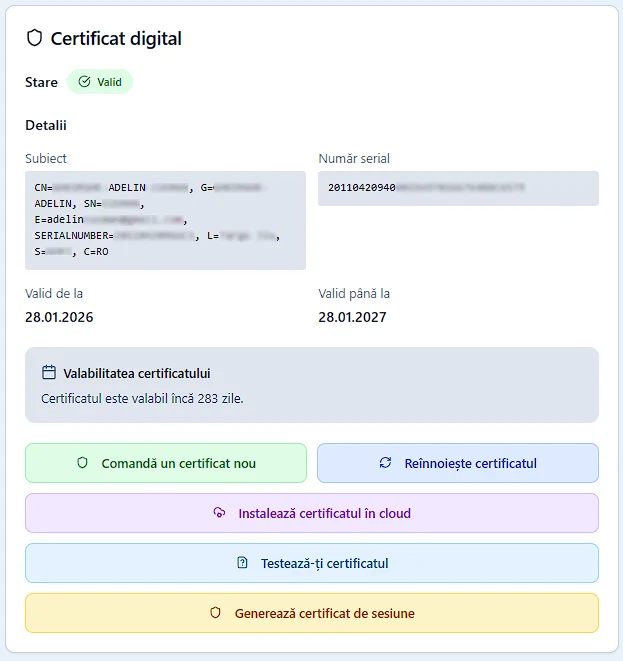Viewport: 623px width, 661px height.
Task: Click Valabilitatea certificatului heading
Action: 137,373
